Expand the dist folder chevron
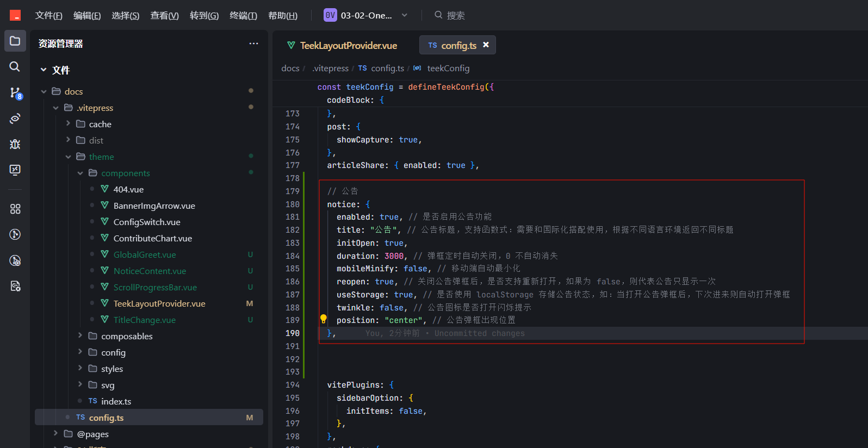Viewport: 868px width, 448px height. pos(68,140)
